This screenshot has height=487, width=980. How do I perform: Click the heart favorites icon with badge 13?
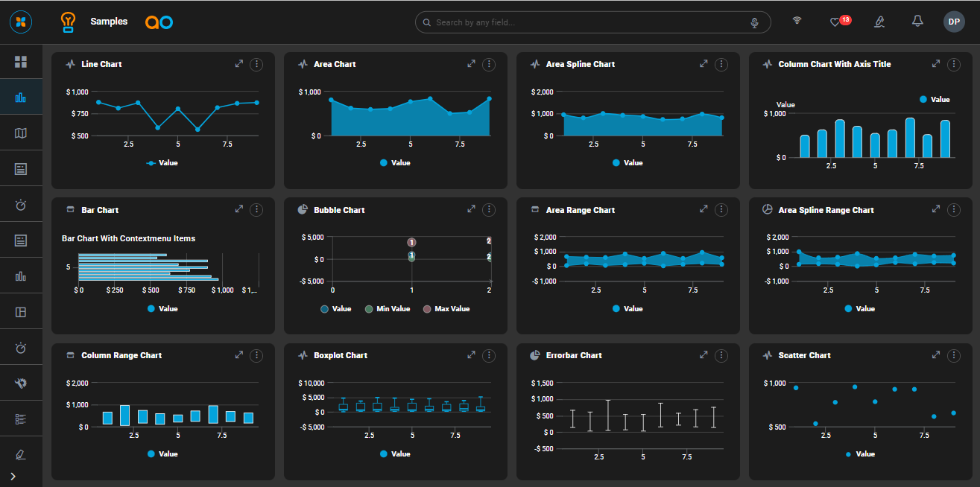[835, 22]
